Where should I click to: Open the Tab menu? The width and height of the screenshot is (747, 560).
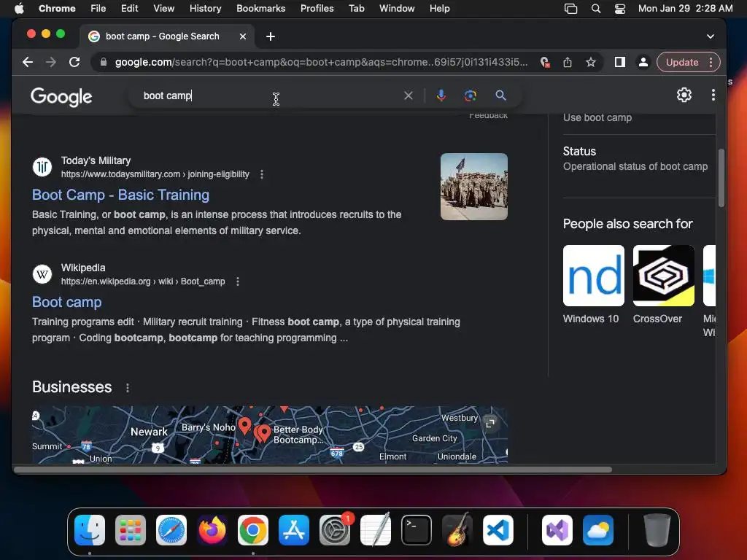click(x=356, y=8)
